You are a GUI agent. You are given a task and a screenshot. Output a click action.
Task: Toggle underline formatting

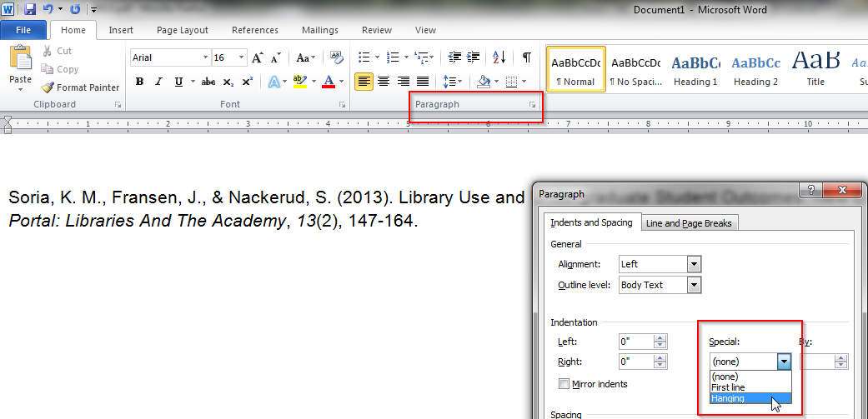[x=178, y=82]
